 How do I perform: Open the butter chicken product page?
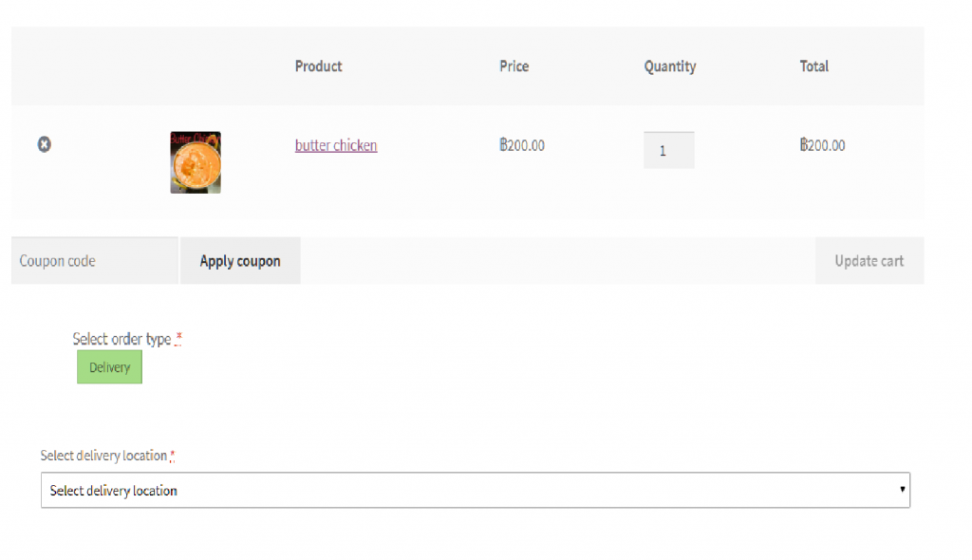click(335, 145)
